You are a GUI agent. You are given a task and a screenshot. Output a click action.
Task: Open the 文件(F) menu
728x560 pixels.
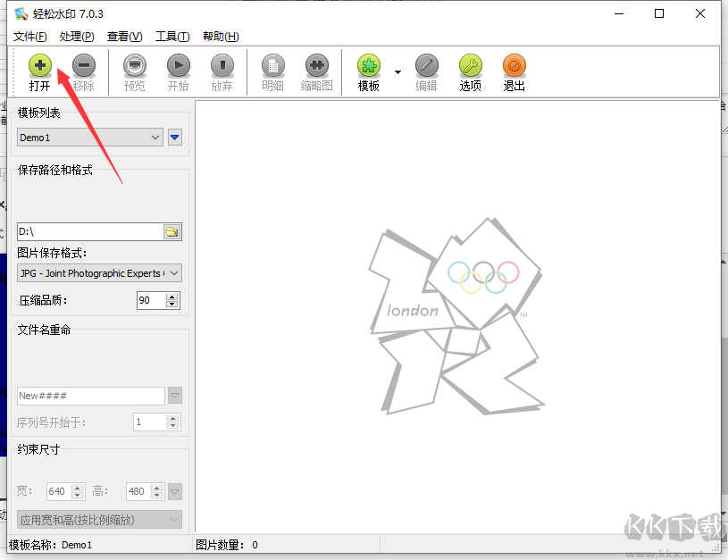pos(30,37)
